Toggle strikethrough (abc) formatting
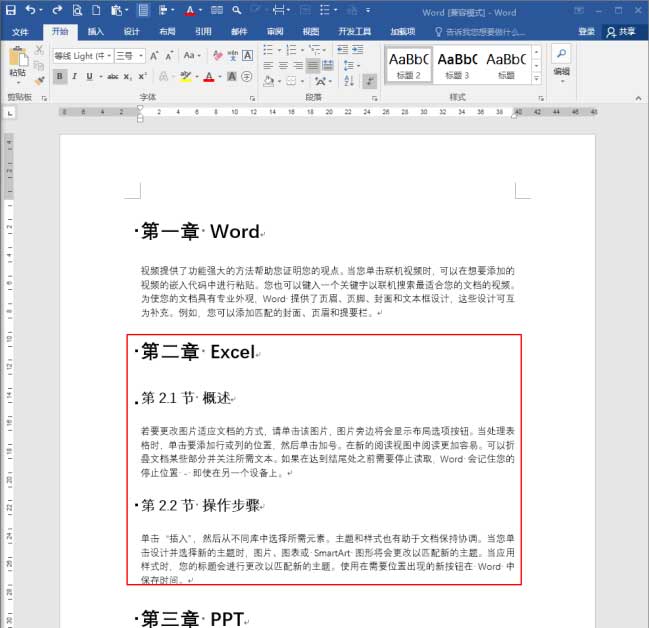This screenshot has width=649, height=628. pyautogui.click(x=113, y=77)
